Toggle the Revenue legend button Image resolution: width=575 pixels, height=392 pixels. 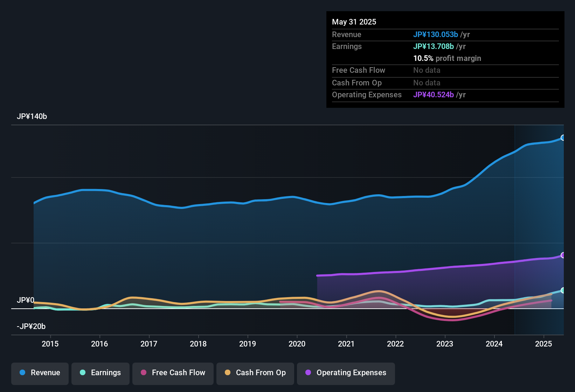point(40,373)
